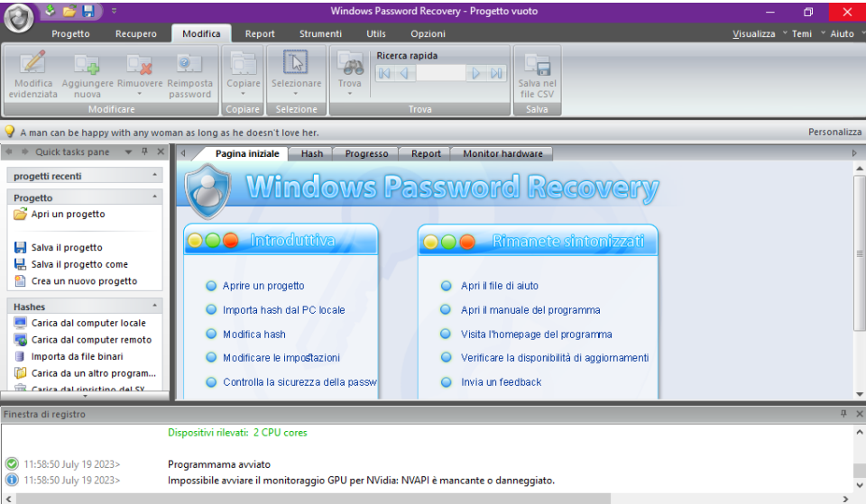Image resolution: width=866 pixels, height=504 pixels.
Task: Open the Rimuovere dropdown arrow
Action: pyautogui.click(x=139, y=94)
